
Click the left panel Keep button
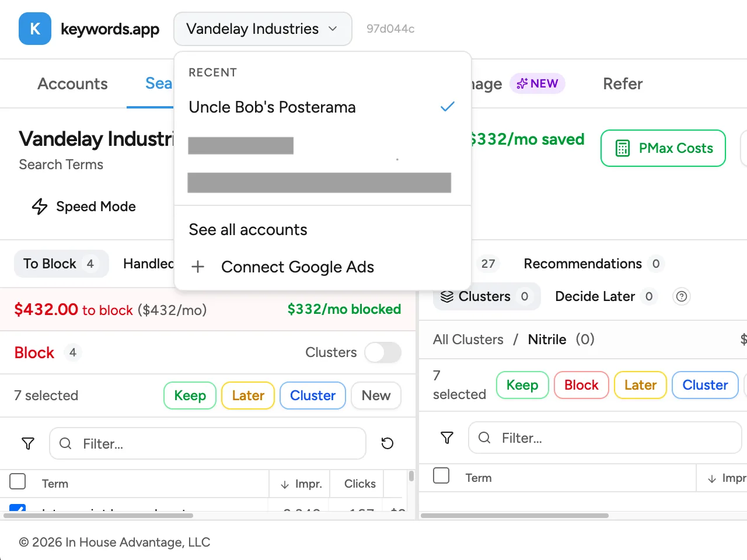(190, 395)
